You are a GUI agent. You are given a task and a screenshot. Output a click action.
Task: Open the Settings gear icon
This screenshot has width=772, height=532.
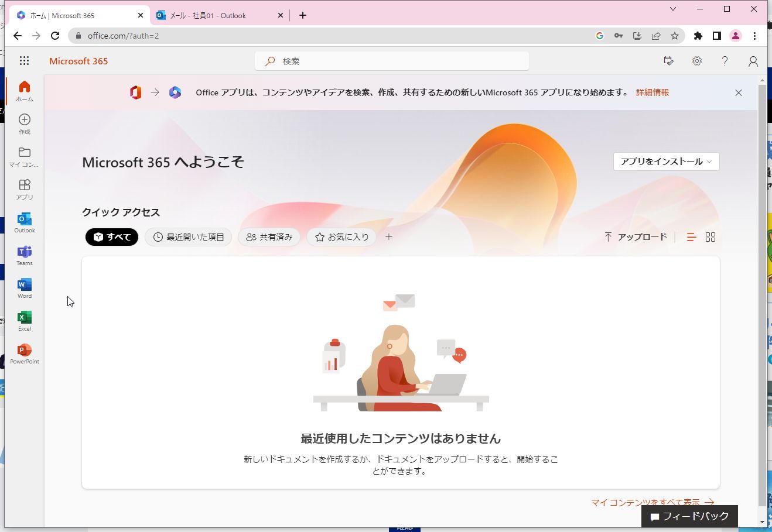click(696, 61)
